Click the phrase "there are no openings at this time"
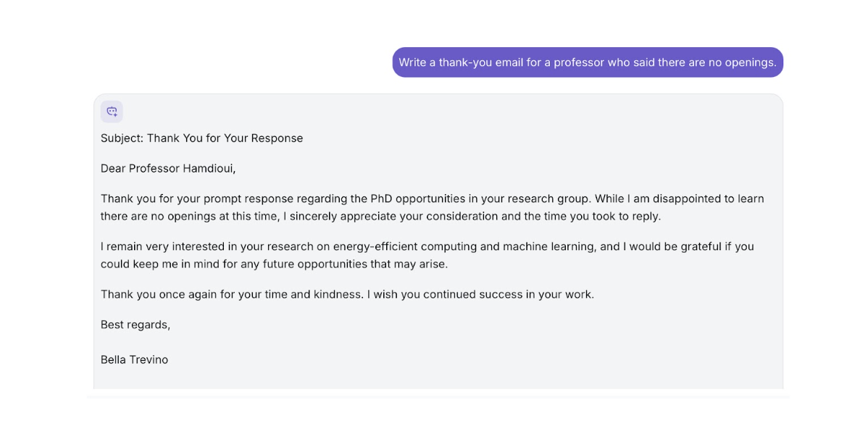Viewport: 868px width, 429px height. [190, 216]
